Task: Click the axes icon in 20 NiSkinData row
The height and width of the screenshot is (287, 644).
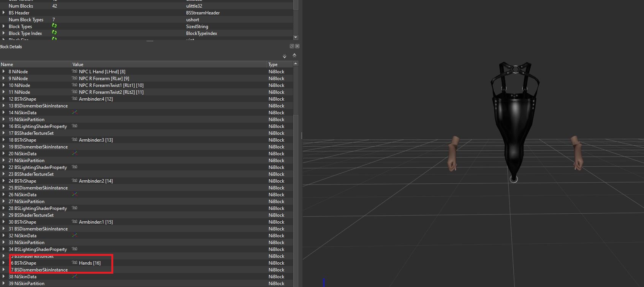Action: [74, 153]
